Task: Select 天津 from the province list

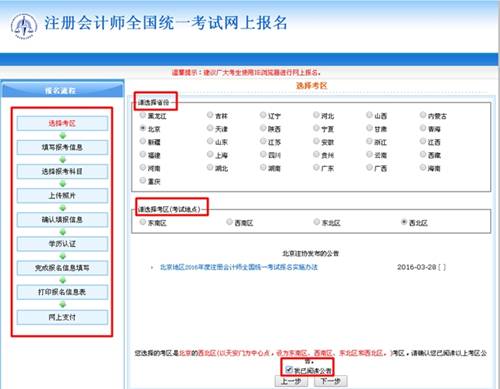Action: click(x=210, y=128)
